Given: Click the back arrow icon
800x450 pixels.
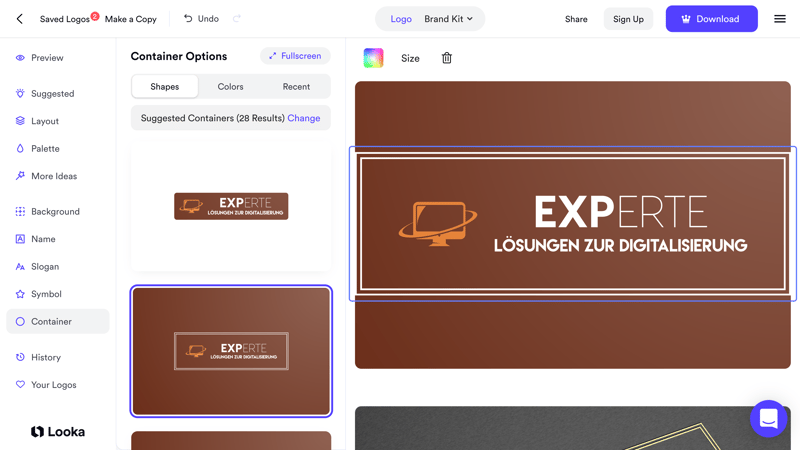Looking at the screenshot, I should 19,19.
